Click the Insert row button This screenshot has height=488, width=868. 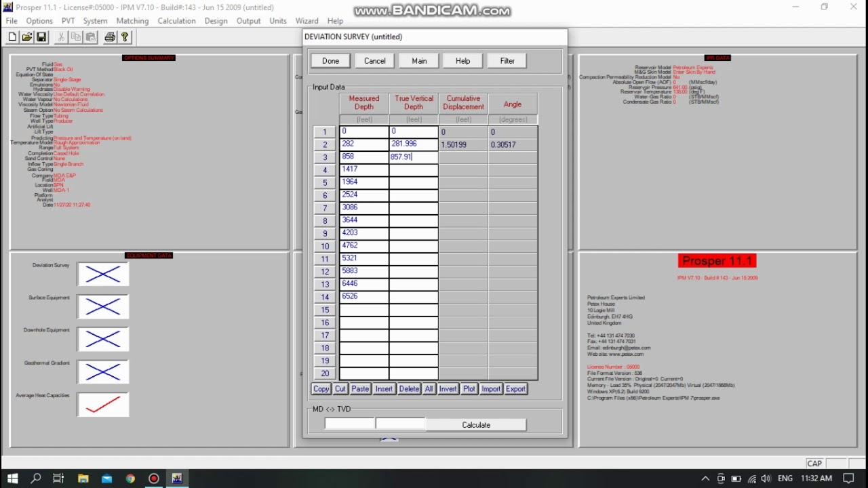click(384, 389)
